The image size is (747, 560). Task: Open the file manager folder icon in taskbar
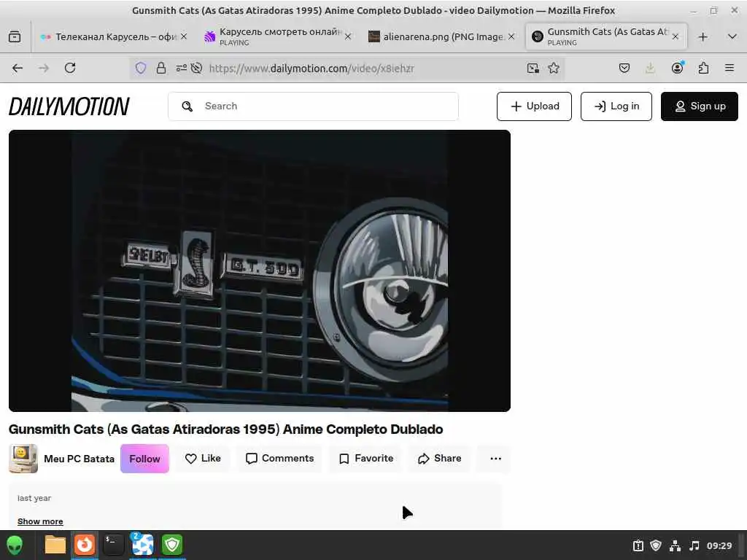pyautogui.click(x=55, y=545)
